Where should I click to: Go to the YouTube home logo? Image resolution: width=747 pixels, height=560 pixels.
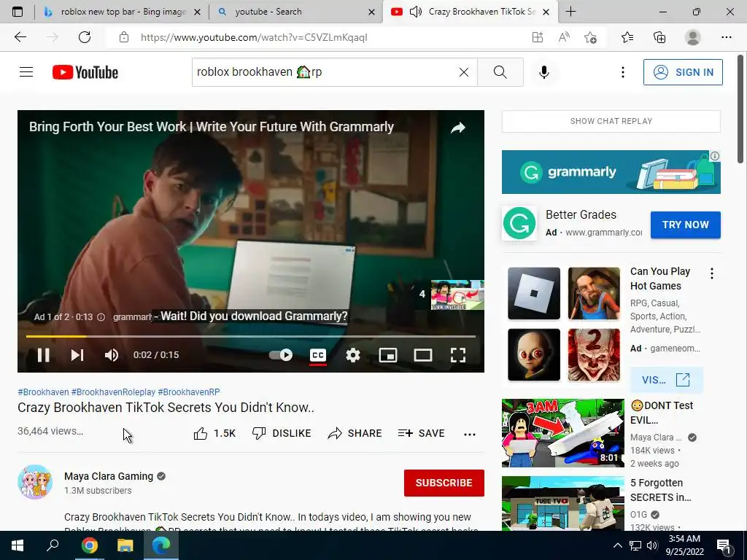[85, 72]
